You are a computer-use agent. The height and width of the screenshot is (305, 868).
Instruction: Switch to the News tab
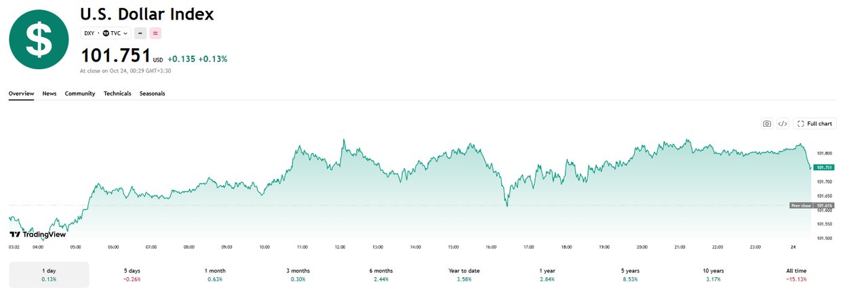pyautogui.click(x=50, y=94)
